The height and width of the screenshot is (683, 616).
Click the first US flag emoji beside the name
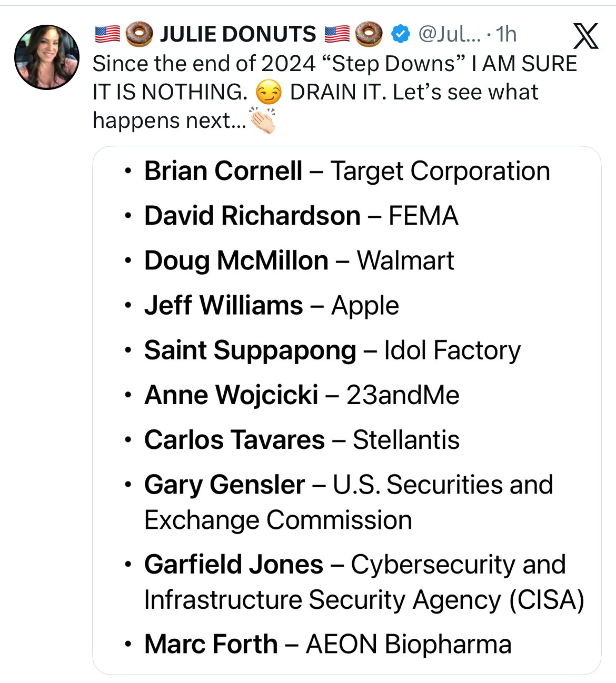pyautogui.click(x=107, y=34)
